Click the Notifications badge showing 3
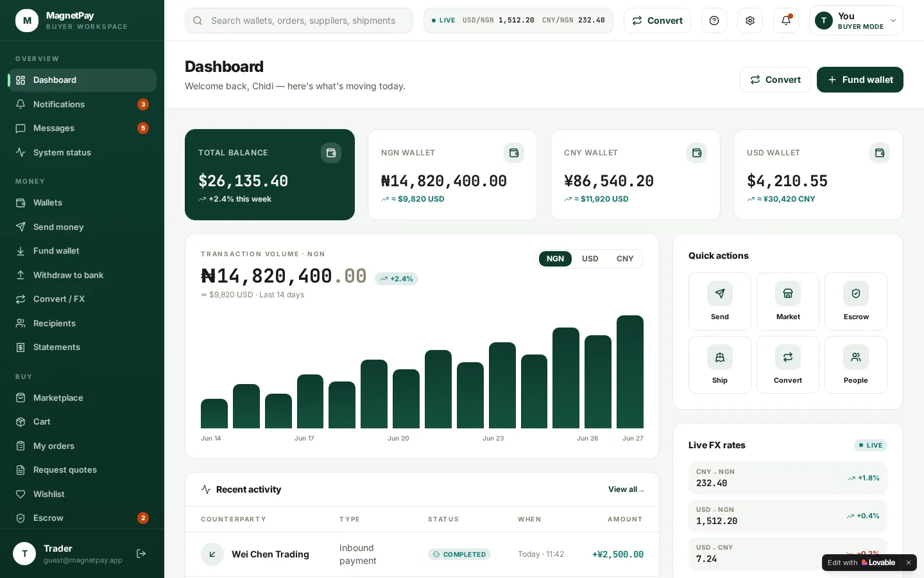 [x=143, y=104]
